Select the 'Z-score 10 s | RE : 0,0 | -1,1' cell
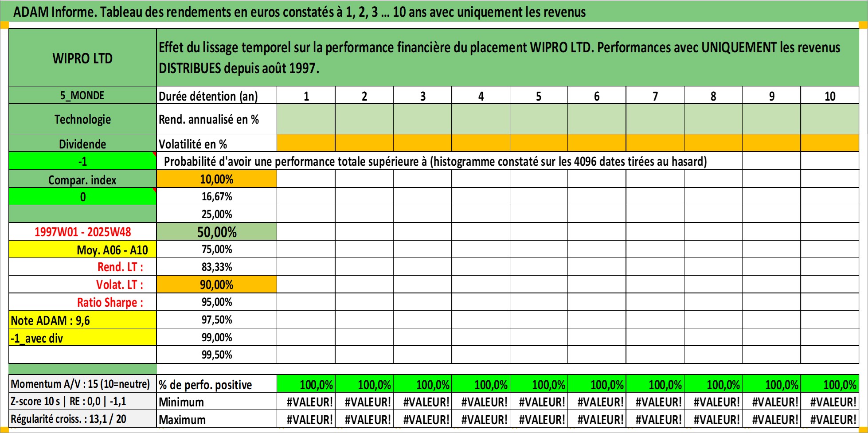 pos(82,402)
